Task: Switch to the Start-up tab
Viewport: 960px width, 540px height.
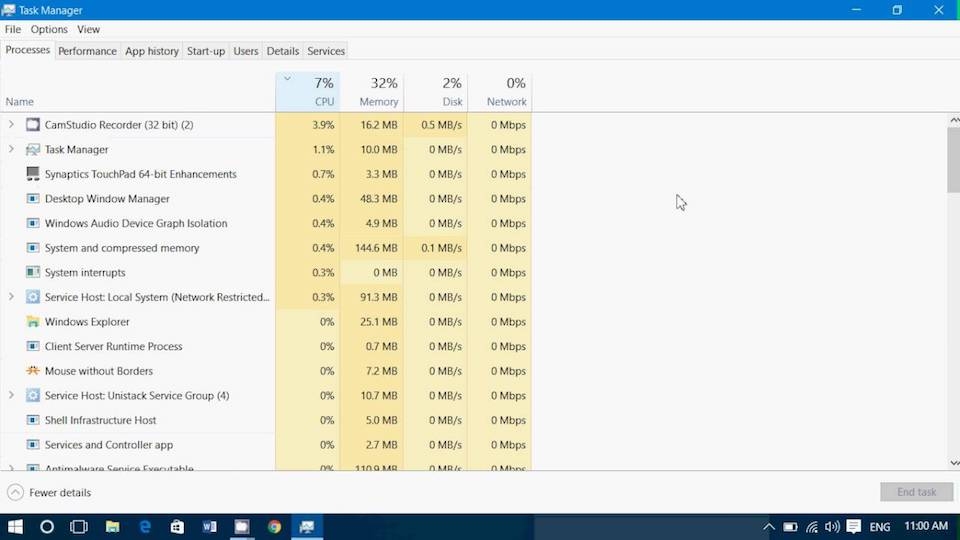Action: click(206, 51)
